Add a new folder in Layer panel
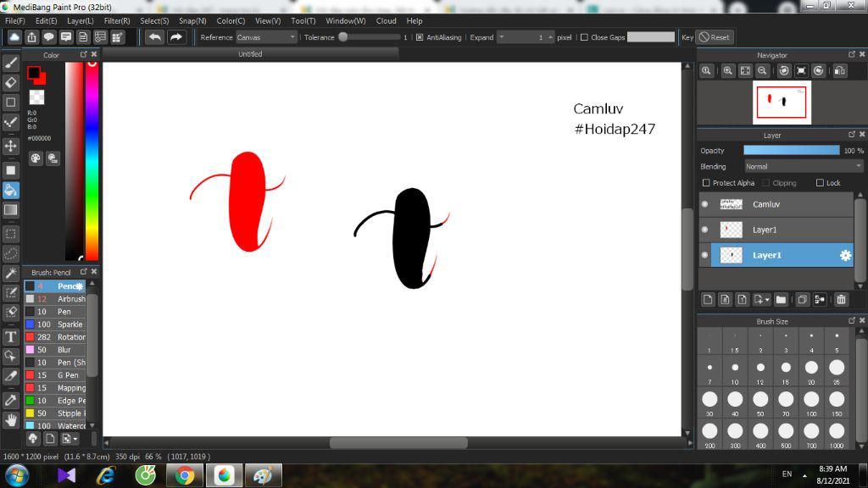This screenshot has height=488, width=868. pyautogui.click(x=781, y=299)
